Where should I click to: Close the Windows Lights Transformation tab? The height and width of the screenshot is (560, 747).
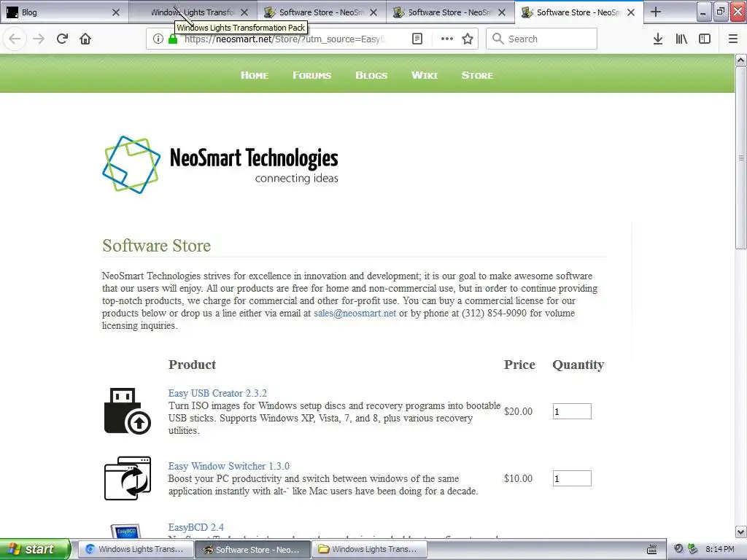point(244,12)
